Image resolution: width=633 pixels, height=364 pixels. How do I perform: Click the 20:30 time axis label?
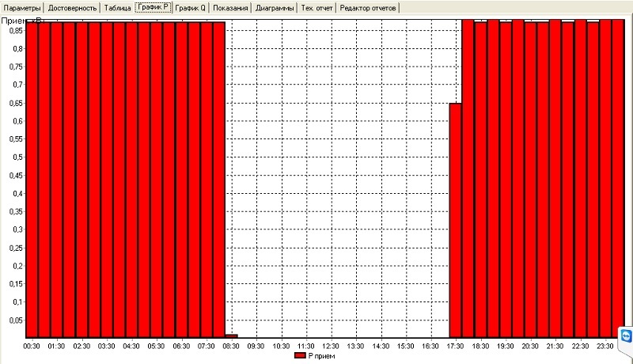point(530,347)
